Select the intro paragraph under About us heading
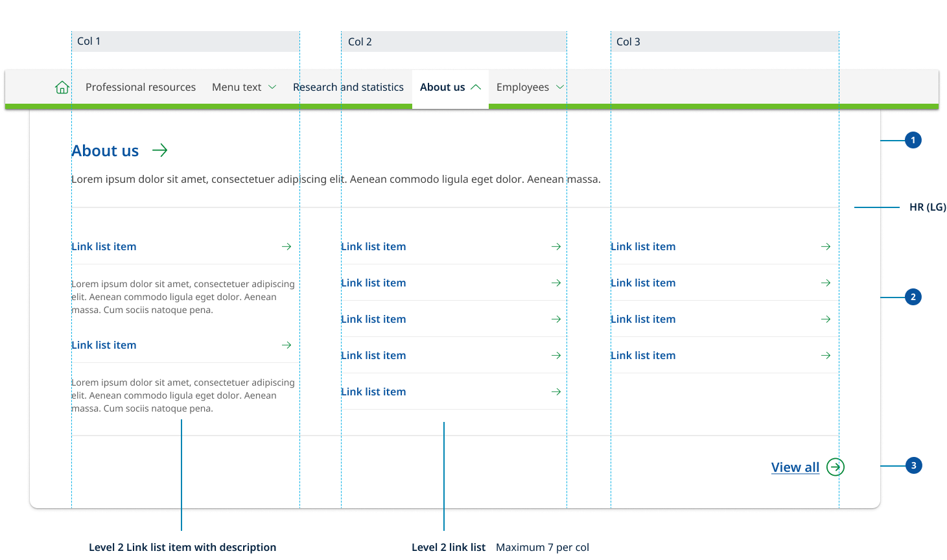The width and height of the screenshot is (947, 560). (x=336, y=180)
